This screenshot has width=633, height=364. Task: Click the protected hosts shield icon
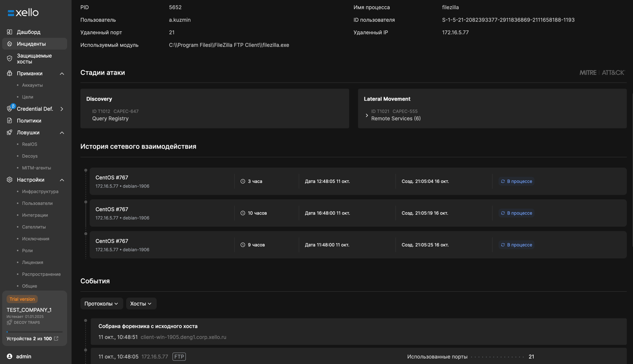(9, 59)
